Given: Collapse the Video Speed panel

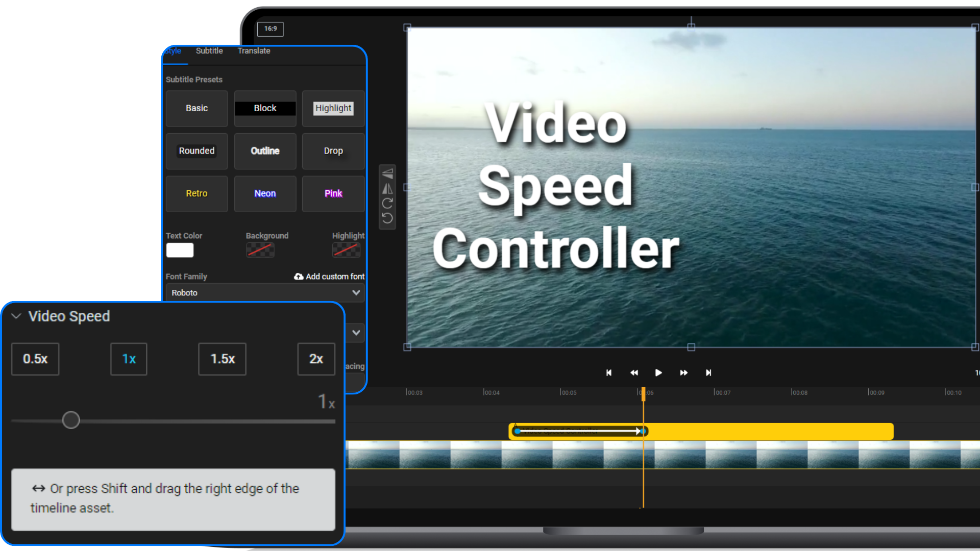Looking at the screenshot, I should point(16,316).
